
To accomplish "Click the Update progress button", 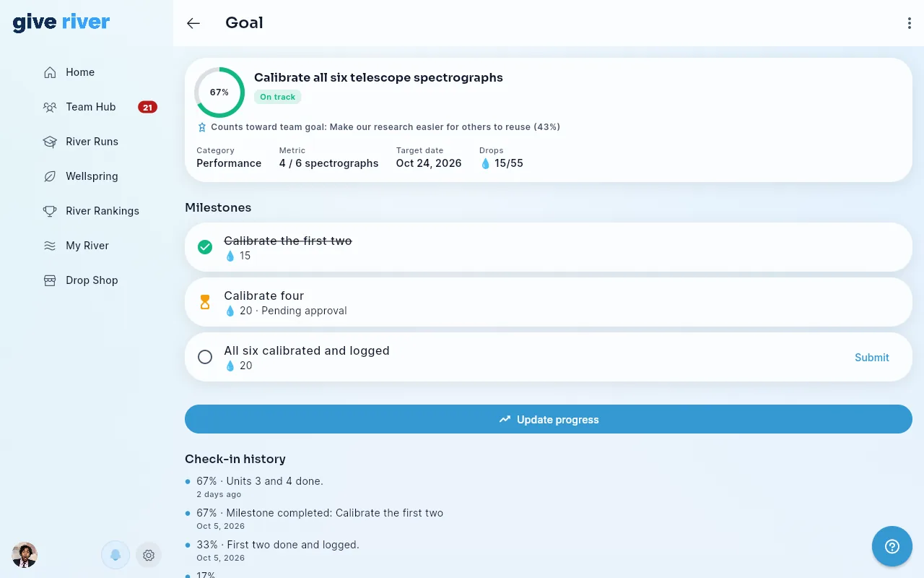I will pos(549,419).
